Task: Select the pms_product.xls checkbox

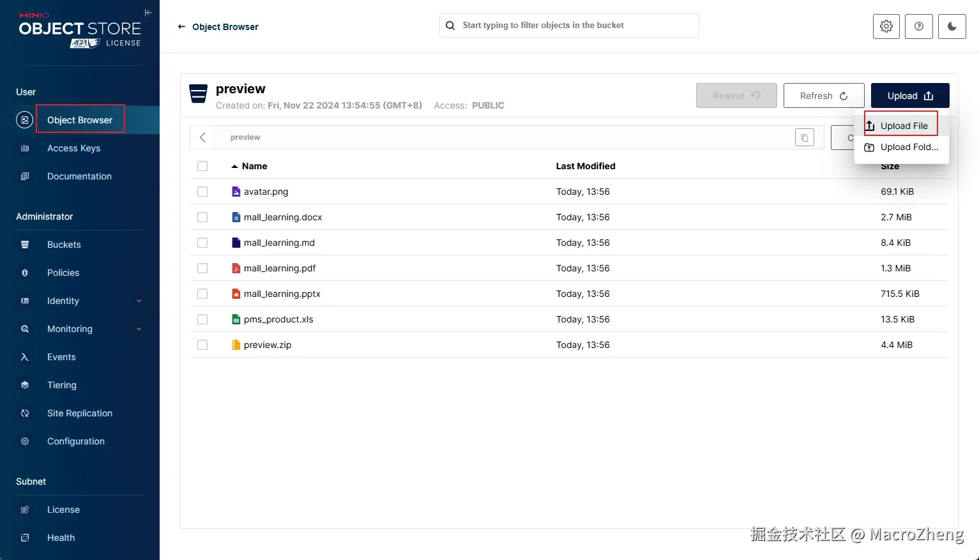Action: (x=202, y=319)
